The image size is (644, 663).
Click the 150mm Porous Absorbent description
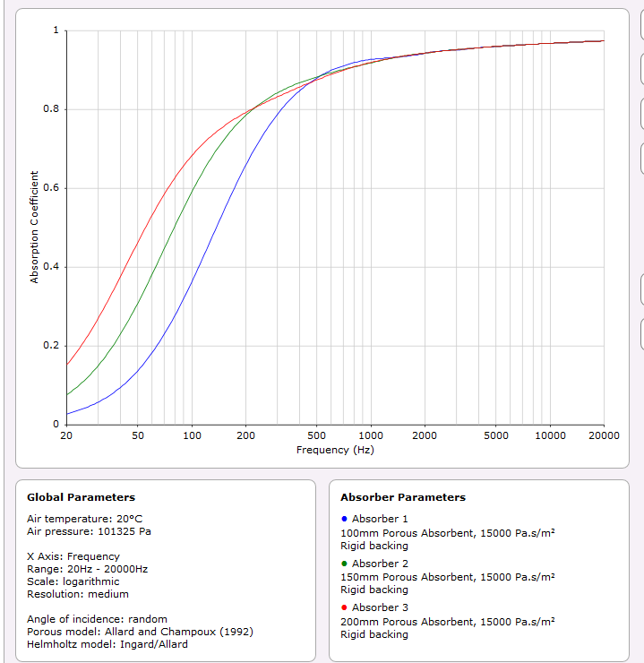coord(447,577)
